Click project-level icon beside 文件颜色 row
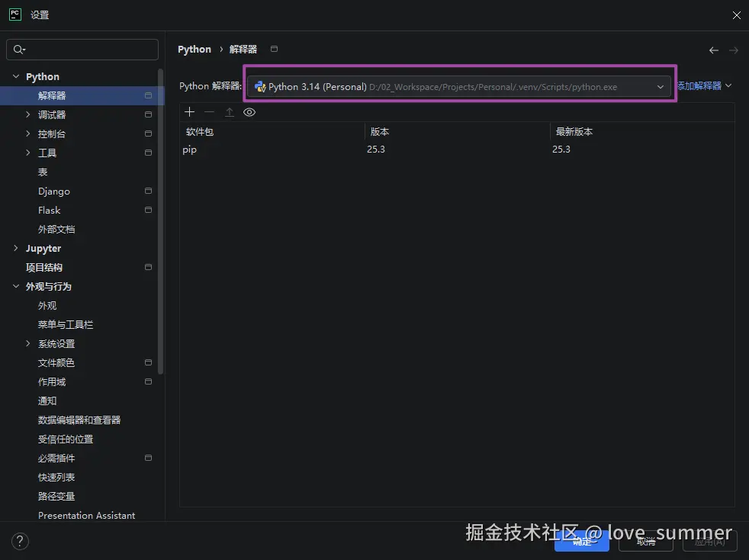749x560 pixels. tap(148, 362)
